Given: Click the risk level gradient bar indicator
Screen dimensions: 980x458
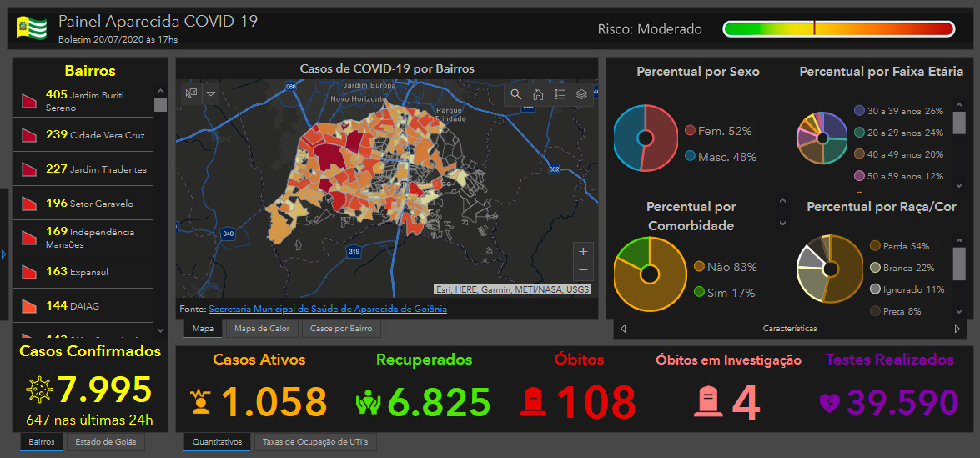Looking at the screenshot, I should [839, 28].
